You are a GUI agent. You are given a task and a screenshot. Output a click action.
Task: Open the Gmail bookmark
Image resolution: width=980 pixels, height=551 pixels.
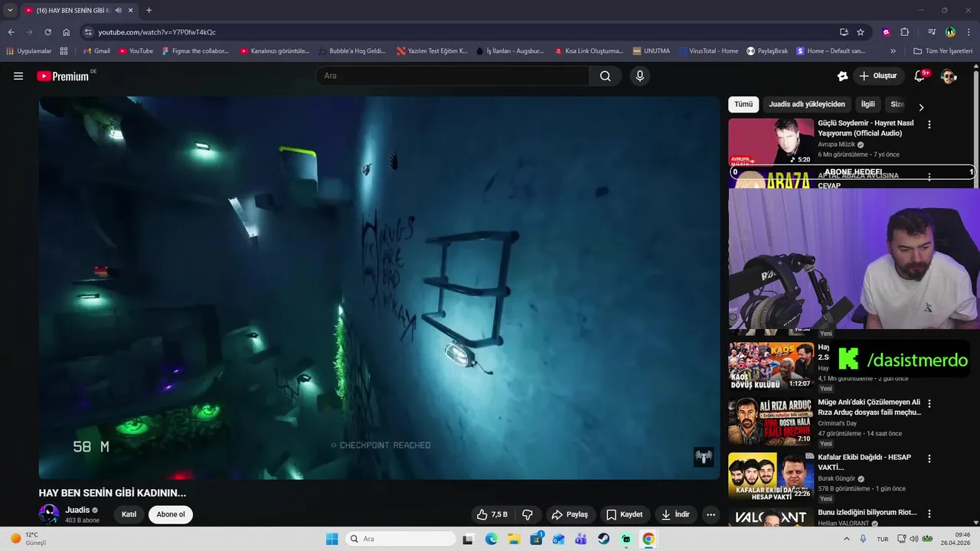click(x=96, y=51)
